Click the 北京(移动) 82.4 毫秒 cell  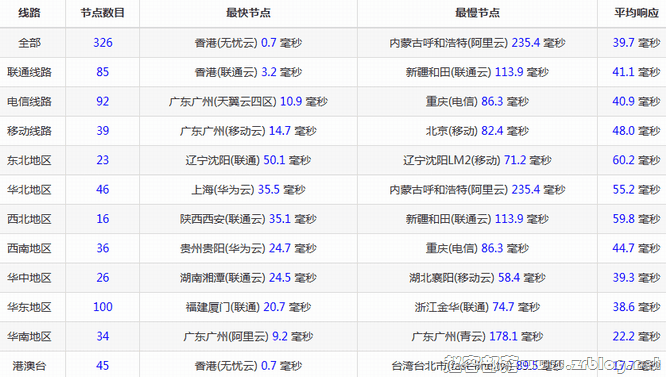(477, 131)
